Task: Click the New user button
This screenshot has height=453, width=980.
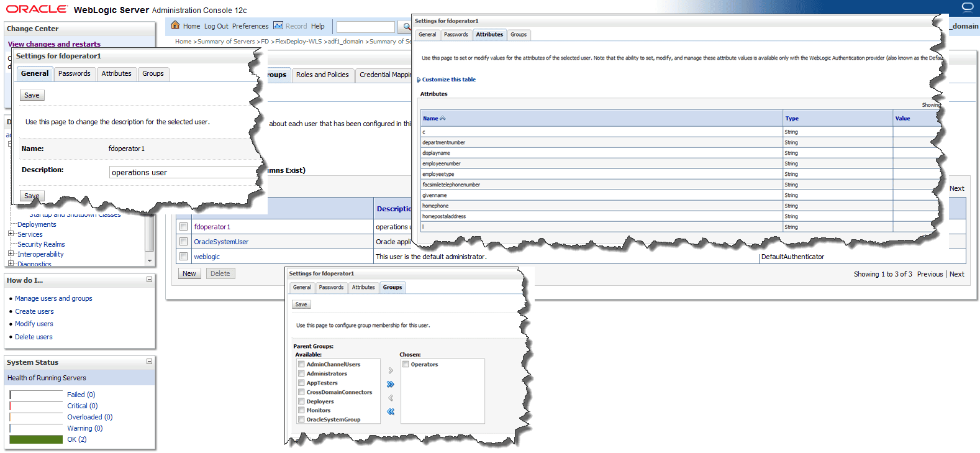Action: [x=189, y=273]
